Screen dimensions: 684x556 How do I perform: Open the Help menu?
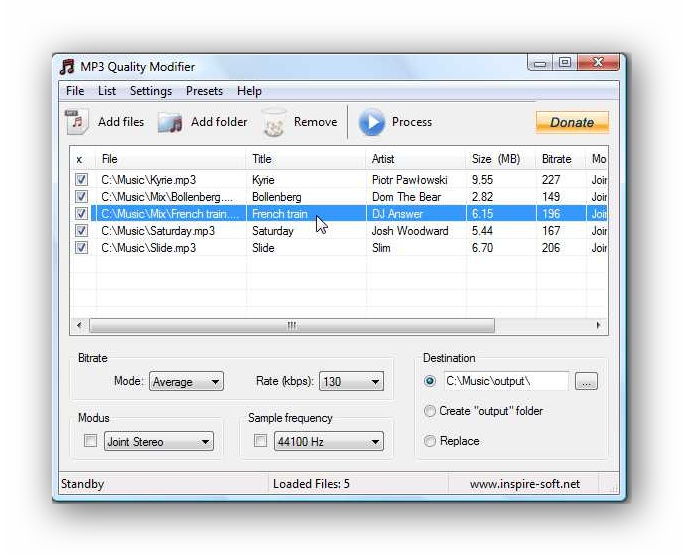tap(250, 91)
